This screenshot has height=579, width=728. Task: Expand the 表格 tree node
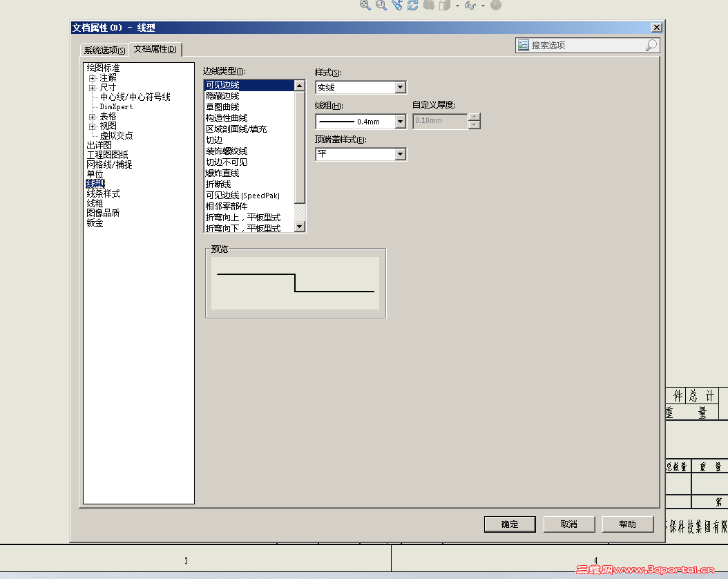[92, 117]
